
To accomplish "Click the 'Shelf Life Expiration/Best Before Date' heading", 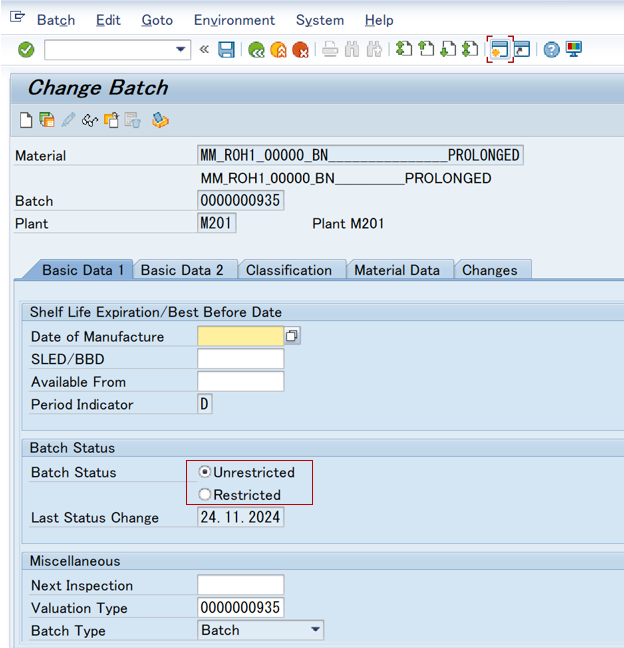I will coord(155,312).
